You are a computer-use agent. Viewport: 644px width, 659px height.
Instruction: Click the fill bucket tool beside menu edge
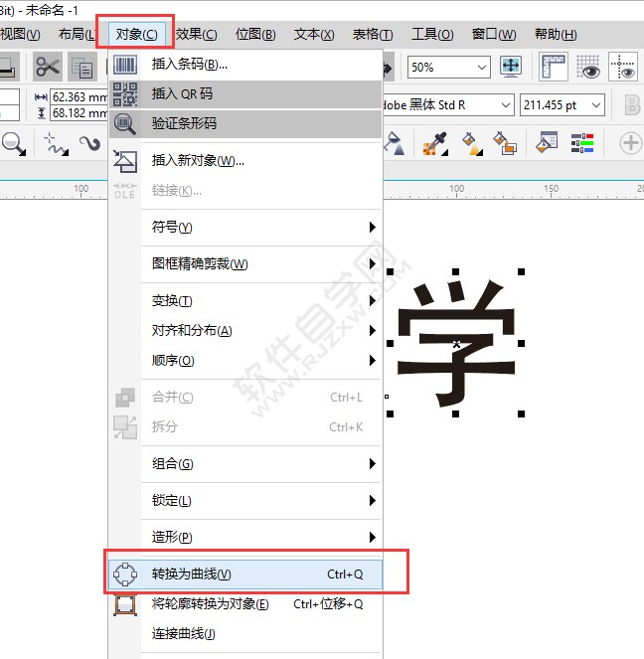click(395, 143)
